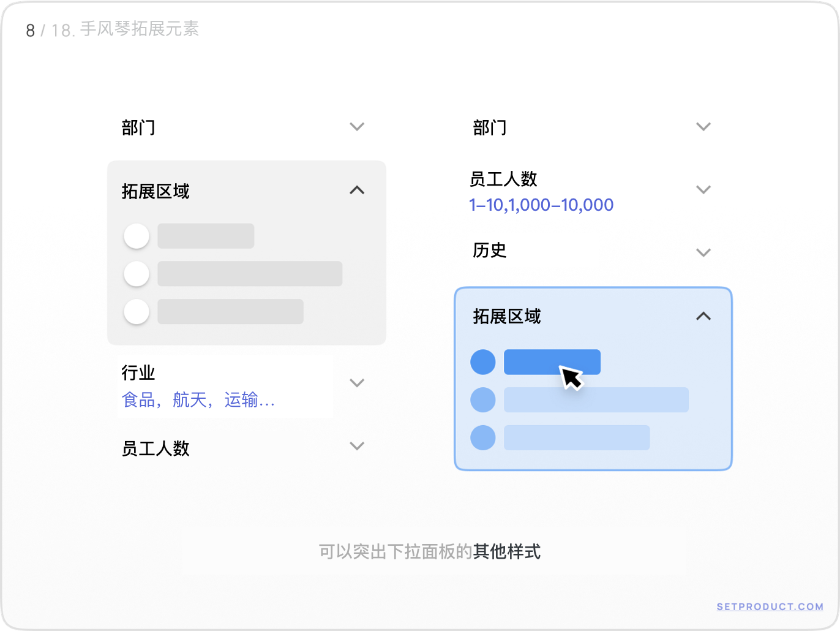Open the right 员工人数 chevron dropdown
Screen dimensions: 840x631
pos(703,190)
